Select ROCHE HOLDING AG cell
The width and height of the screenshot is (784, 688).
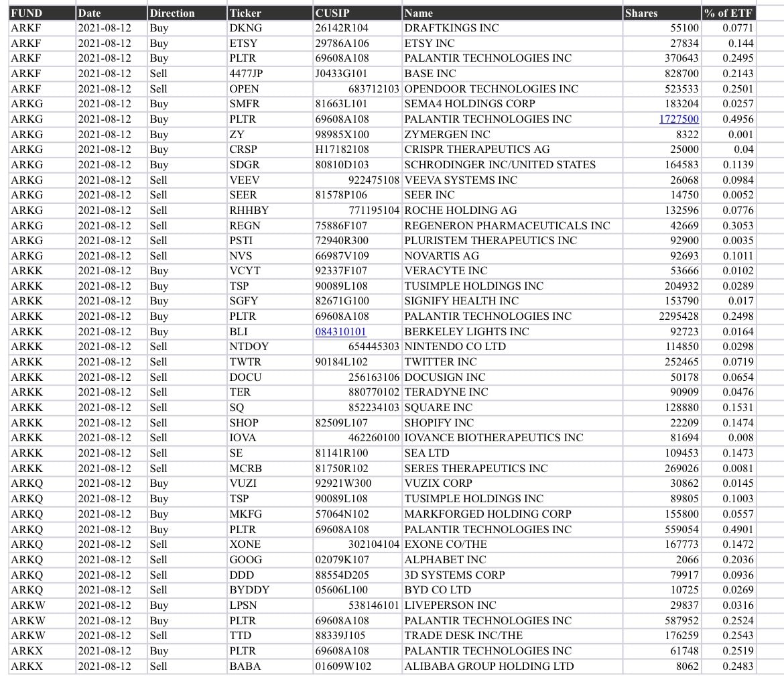click(x=513, y=210)
